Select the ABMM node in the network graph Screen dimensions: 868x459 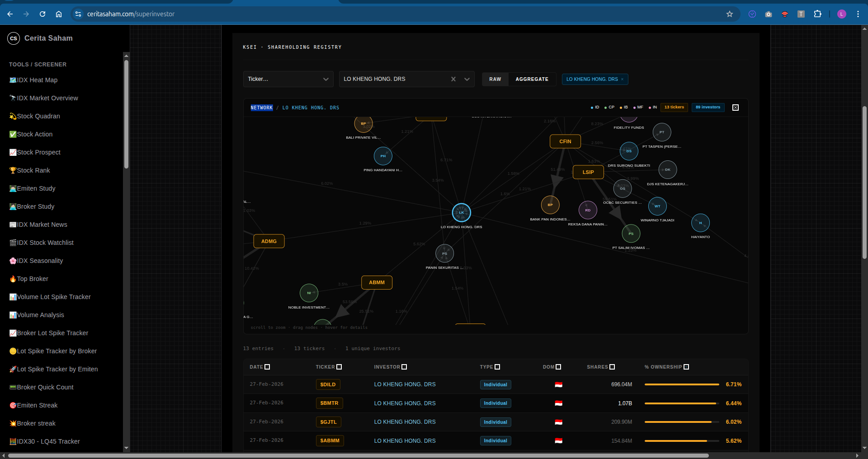click(377, 282)
